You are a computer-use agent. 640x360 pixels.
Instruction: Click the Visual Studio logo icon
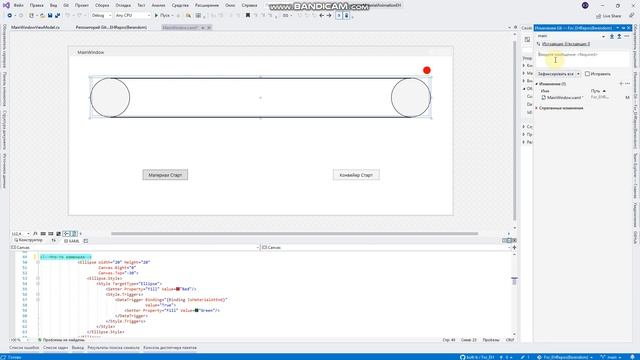pos(6,5)
